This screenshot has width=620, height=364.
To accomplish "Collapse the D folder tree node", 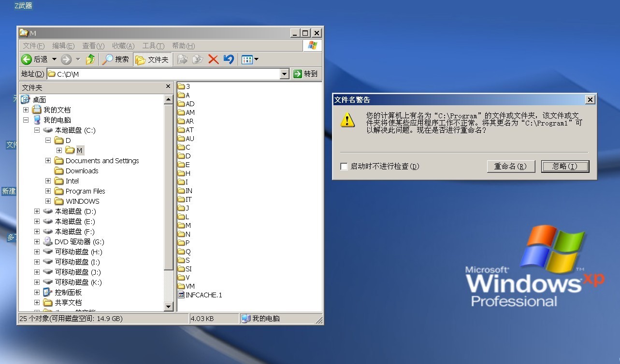I will [48, 140].
